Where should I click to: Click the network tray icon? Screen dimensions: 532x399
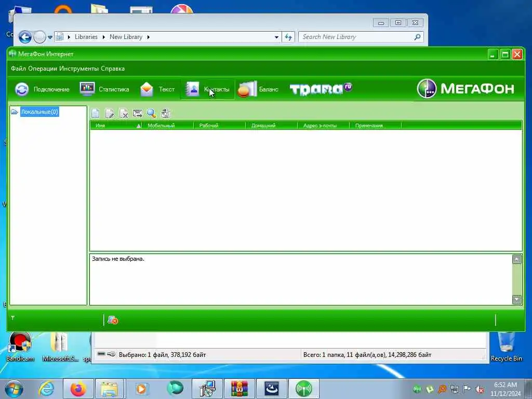pyautogui.click(x=454, y=389)
